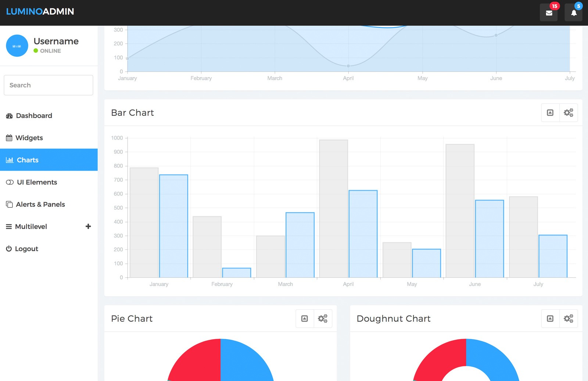Collapse the Doughnut Chart panel
Image resolution: width=588 pixels, height=381 pixels.
550,318
